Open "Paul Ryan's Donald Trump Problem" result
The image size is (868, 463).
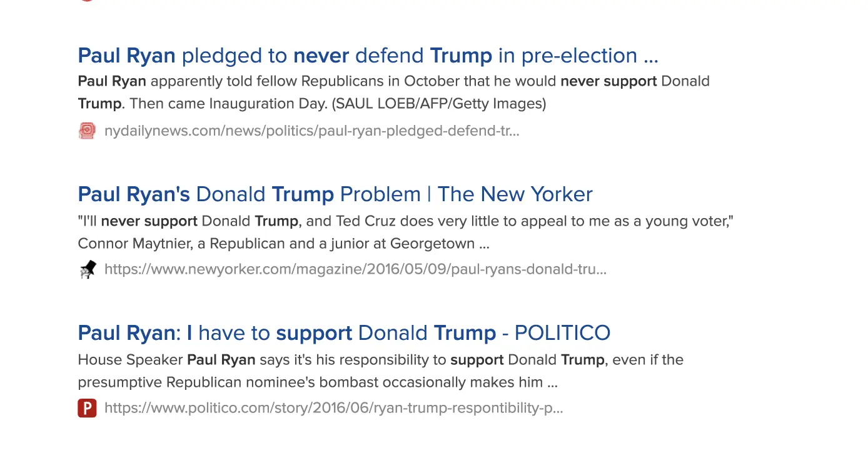[335, 194]
